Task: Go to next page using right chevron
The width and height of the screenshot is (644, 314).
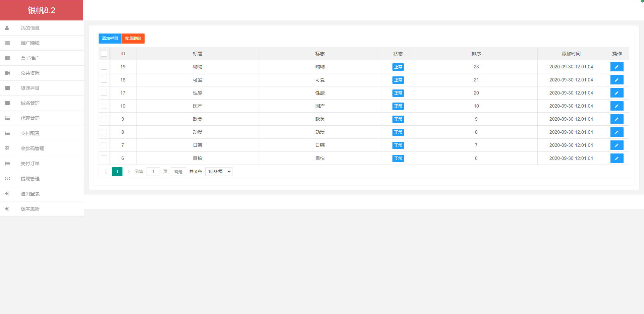Action: 128,172
